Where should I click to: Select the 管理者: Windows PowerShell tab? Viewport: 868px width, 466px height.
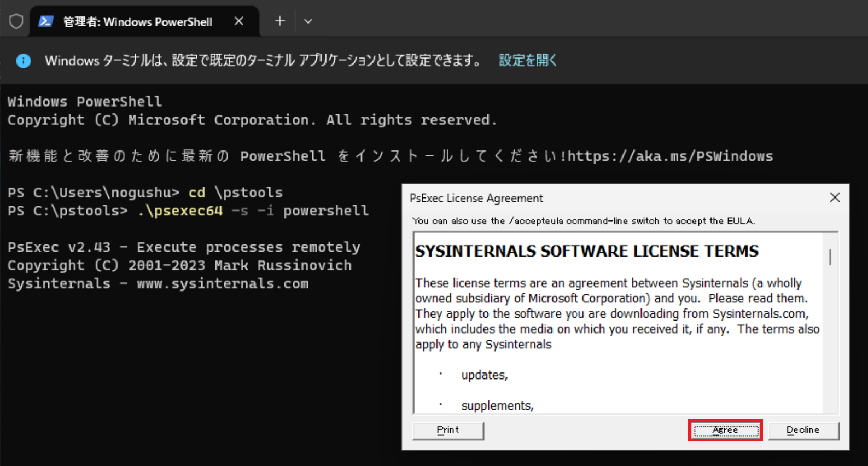point(144,21)
